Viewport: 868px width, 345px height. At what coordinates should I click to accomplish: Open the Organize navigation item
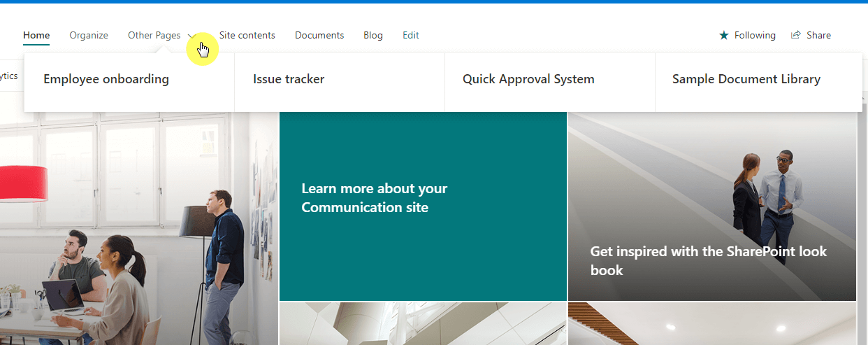[x=89, y=35]
